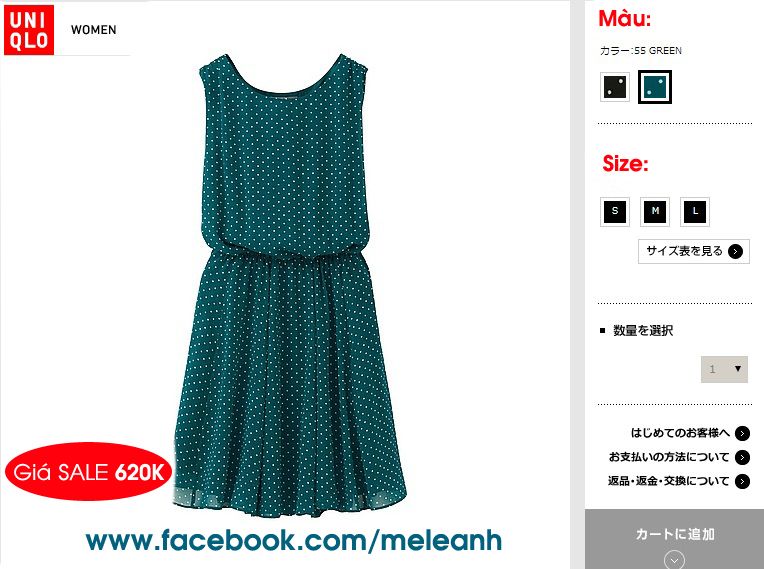
Task: Open the サイズ表を見る size chart button
Action: point(694,251)
